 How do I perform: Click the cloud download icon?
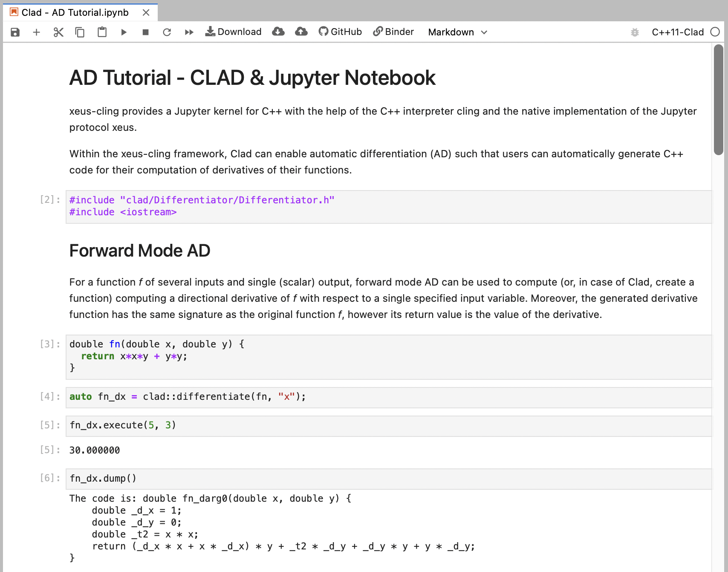coord(278,32)
